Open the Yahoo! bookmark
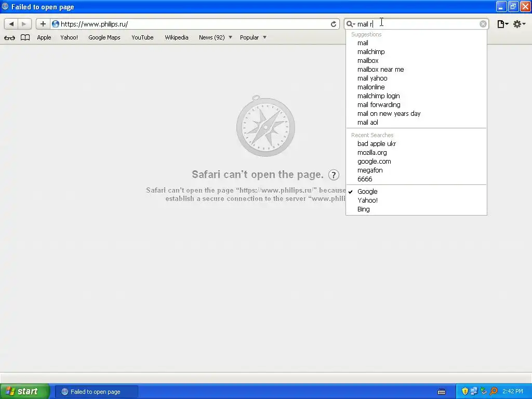The image size is (532, 399). pos(69,37)
